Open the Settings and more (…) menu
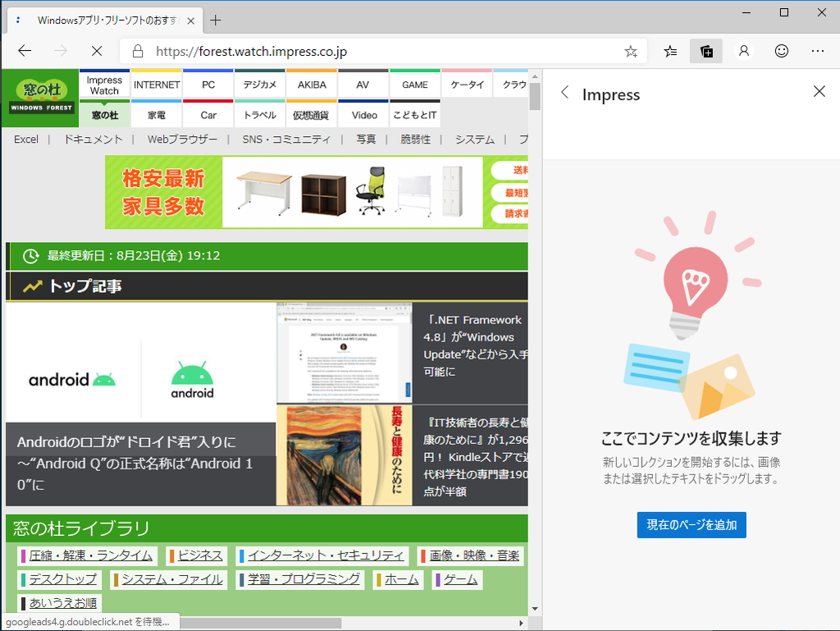 [818, 51]
